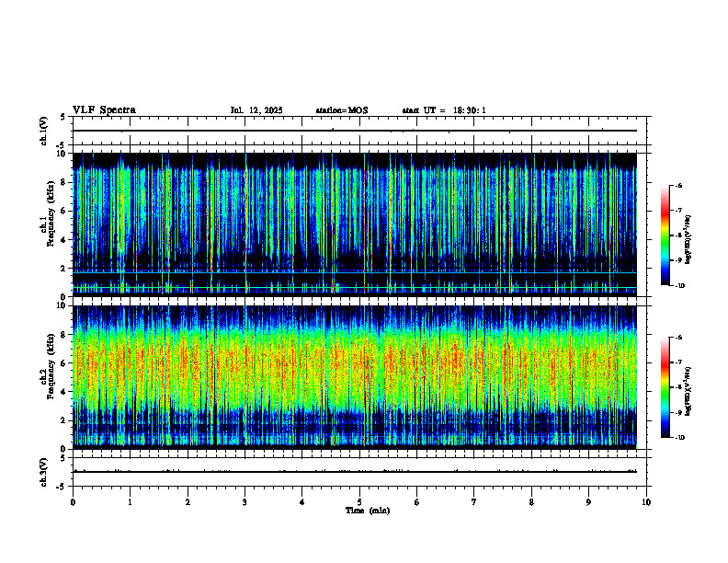
Task: Click the "VLF Spectra" plot title
Action: [x=104, y=110]
